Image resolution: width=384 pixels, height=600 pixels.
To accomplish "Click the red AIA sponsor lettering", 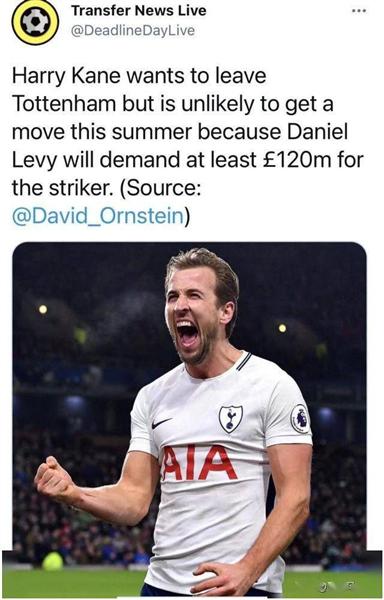I will [x=199, y=462].
